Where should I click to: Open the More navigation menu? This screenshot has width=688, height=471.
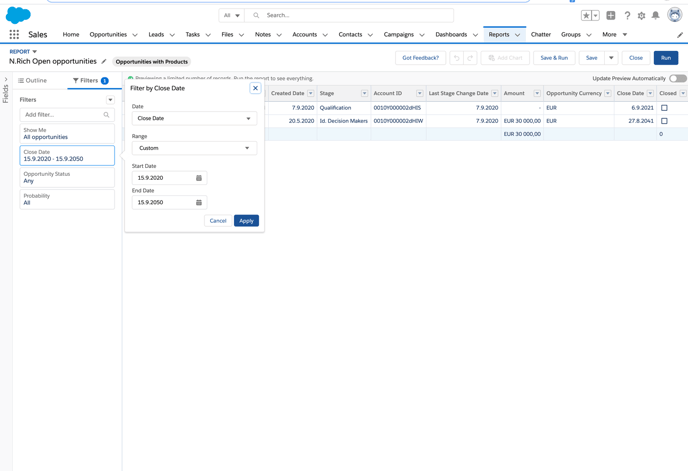point(614,34)
